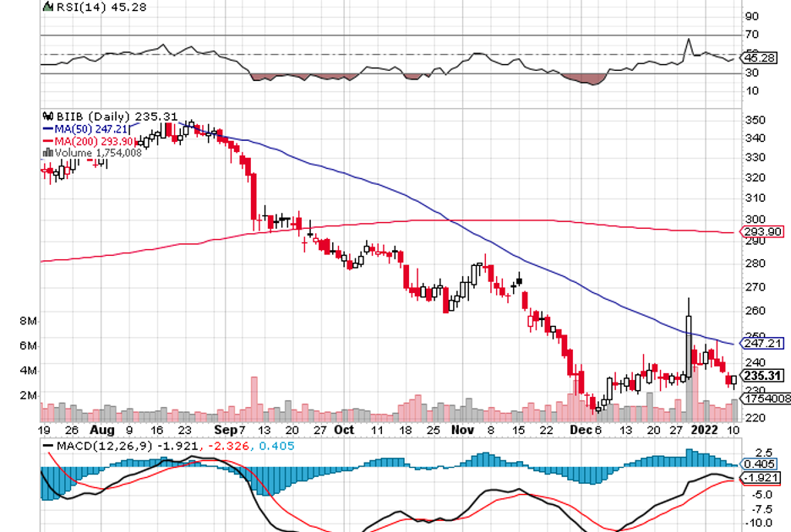Click the RSI(14) line icon in header
This screenshot has height=532, width=791.
coord(47,6)
